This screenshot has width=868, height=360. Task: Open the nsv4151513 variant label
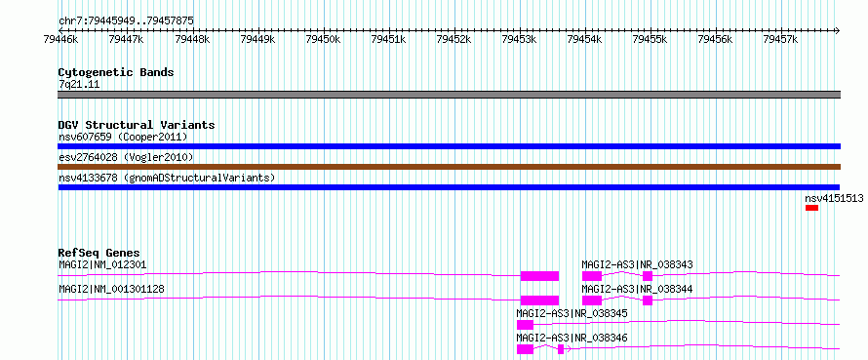[x=834, y=198]
